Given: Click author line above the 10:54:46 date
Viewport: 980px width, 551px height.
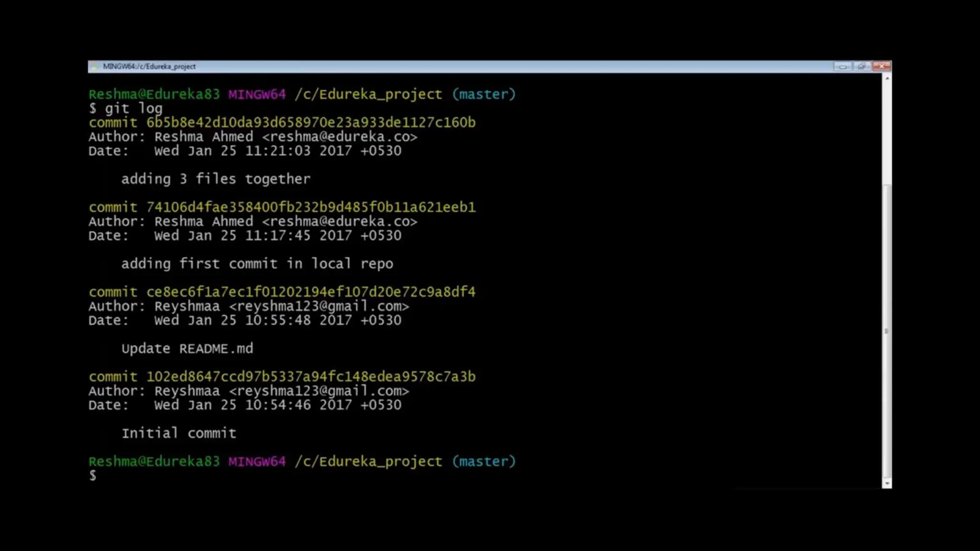Looking at the screenshot, I should point(249,391).
